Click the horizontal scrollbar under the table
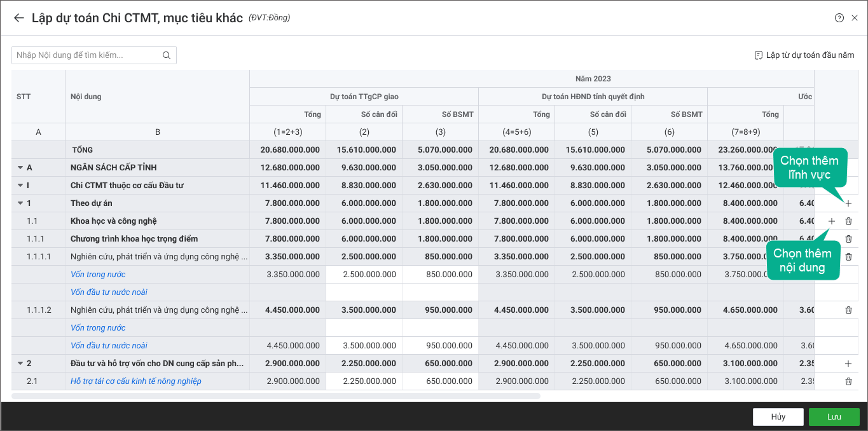 [275, 396]
